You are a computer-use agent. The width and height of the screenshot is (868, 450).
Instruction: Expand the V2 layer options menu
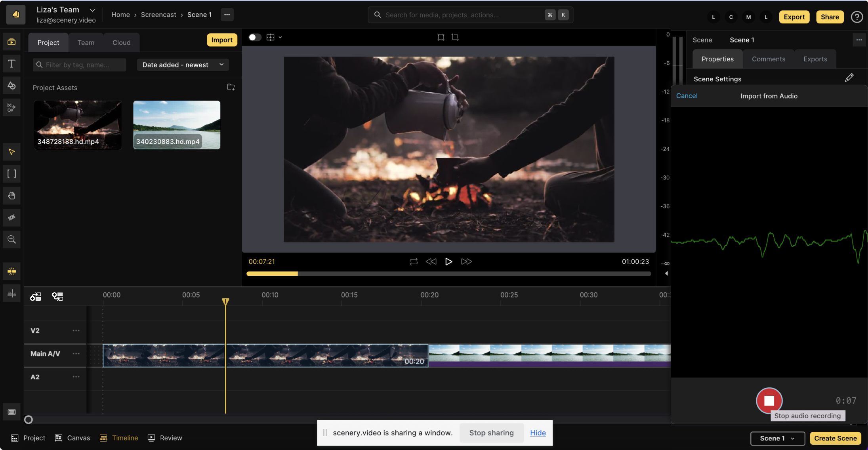(76, 331)
